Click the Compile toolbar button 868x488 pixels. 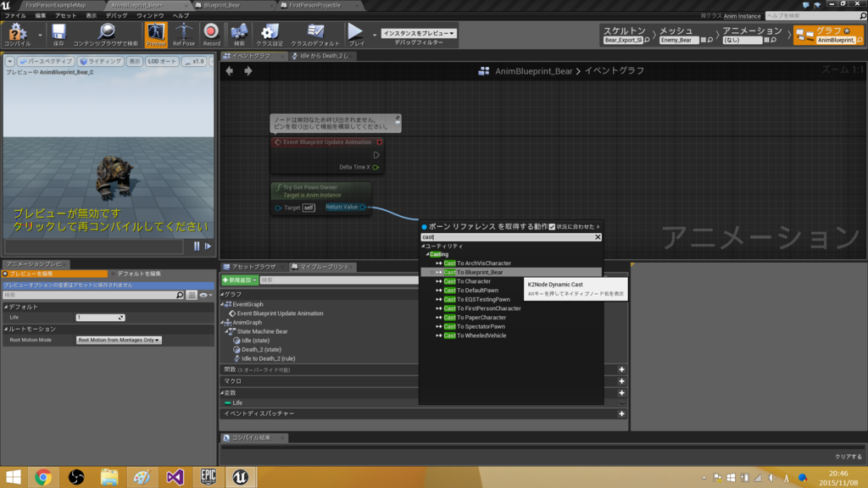(17, 34)
